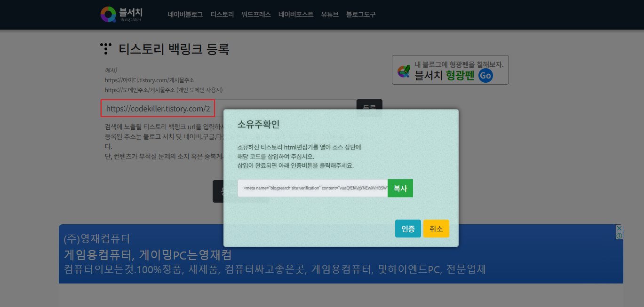Viewport: 644px width, 307px height.
Task: Click the blue Go icon in the 형광펜 promo
Action: [x=485, y=75]
